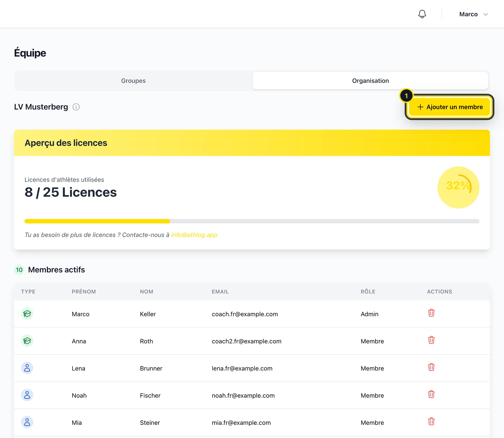Click the surname Steiner

click(150, 423)
